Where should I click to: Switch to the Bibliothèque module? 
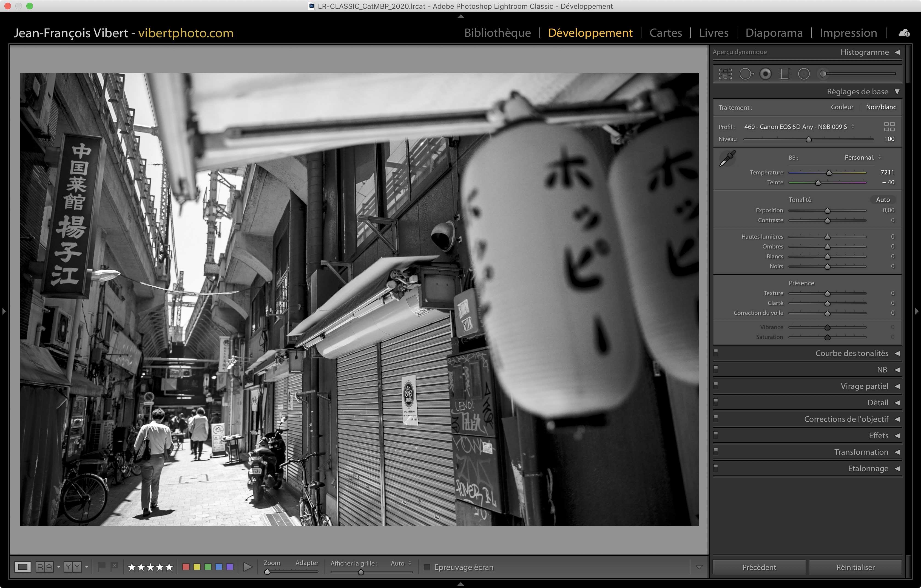tap(497, 33)
